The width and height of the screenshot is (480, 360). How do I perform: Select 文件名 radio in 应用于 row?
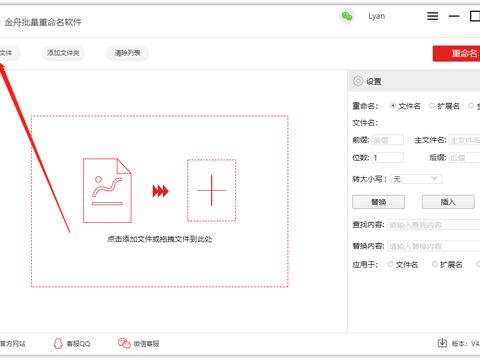coord(390,264)
